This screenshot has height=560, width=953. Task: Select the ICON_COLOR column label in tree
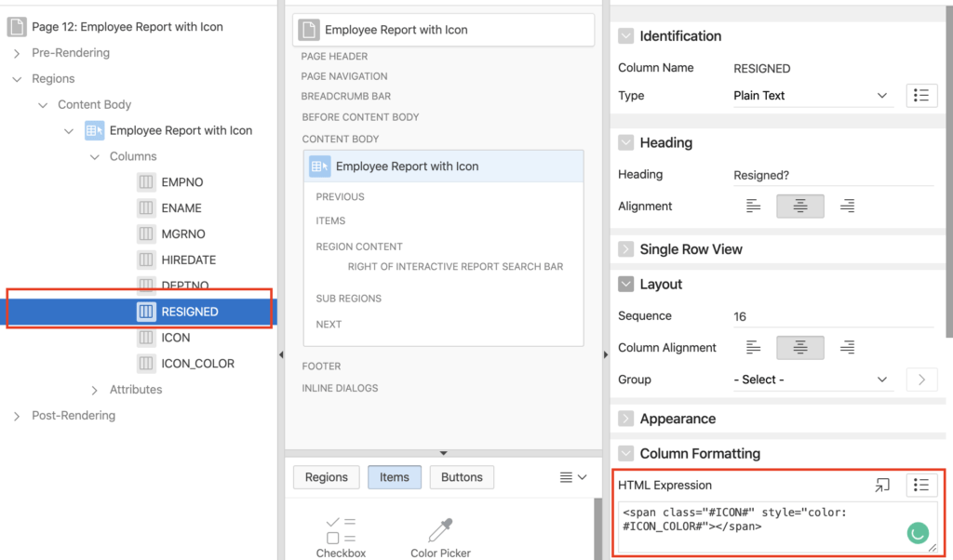point(197,363)
